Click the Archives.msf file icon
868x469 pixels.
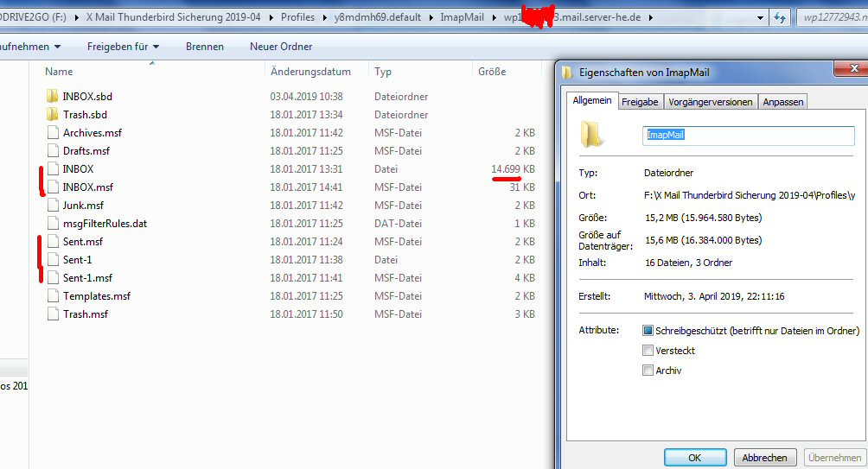[x=53, y=133]
